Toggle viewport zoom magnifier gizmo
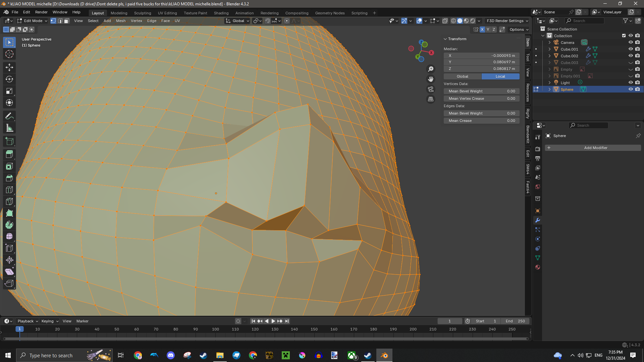The width and height of the screenshot is (644, 362). [431, 69]
